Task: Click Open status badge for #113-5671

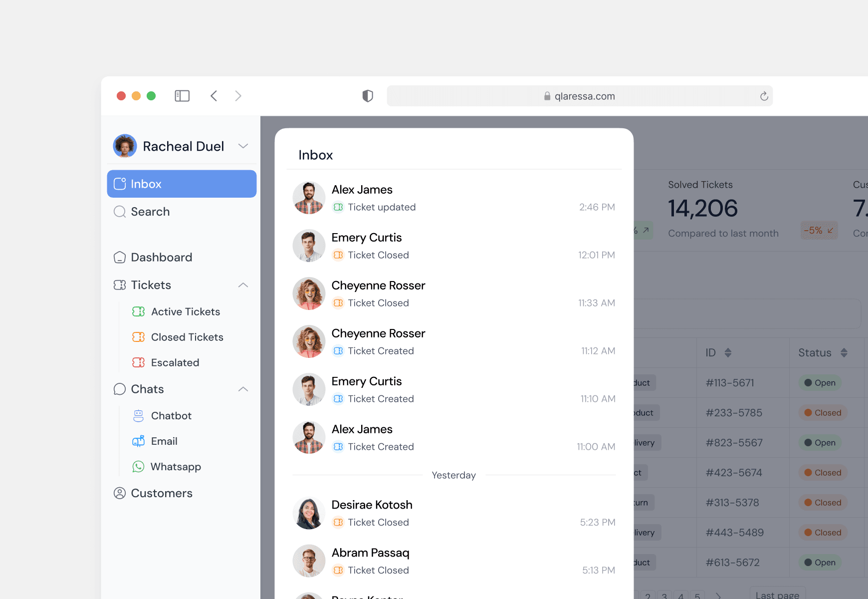Action: pyautogui.click(x=820, y=383)
